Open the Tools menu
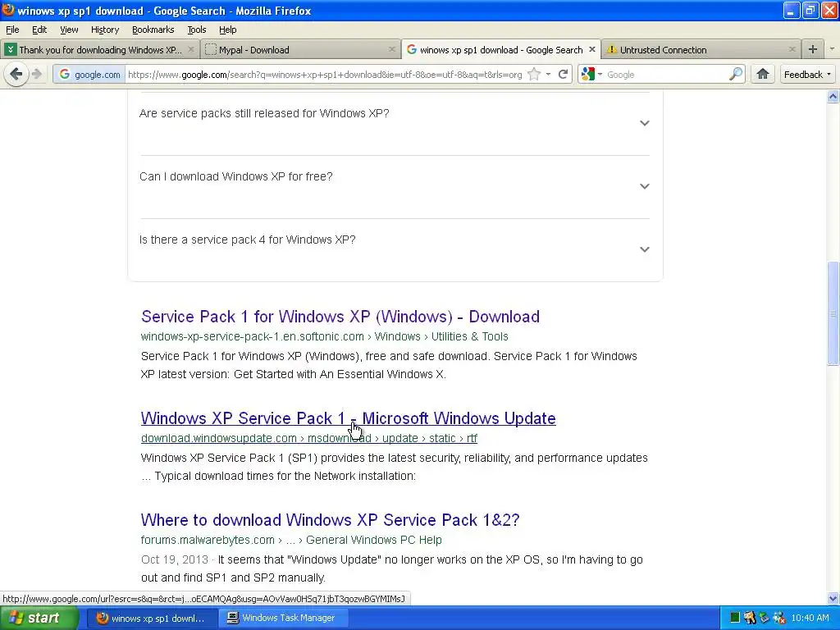Screen dimensions: 840x630 pos(197,30)
